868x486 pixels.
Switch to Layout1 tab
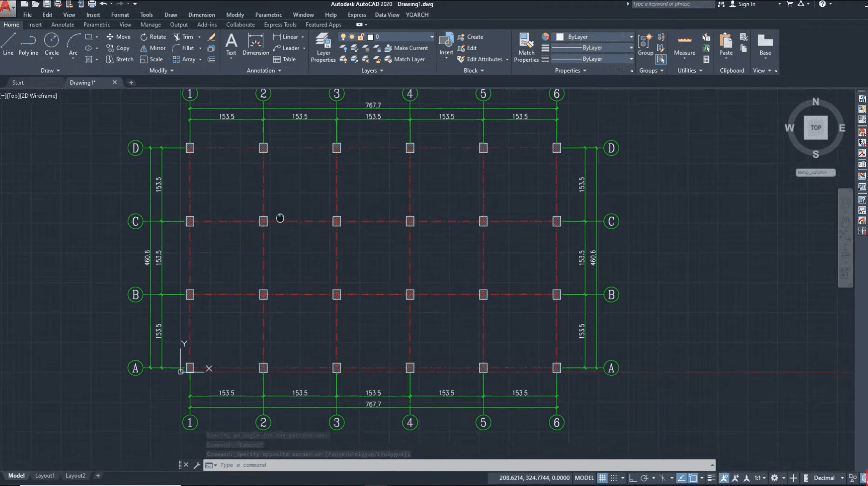coord(45,476)
